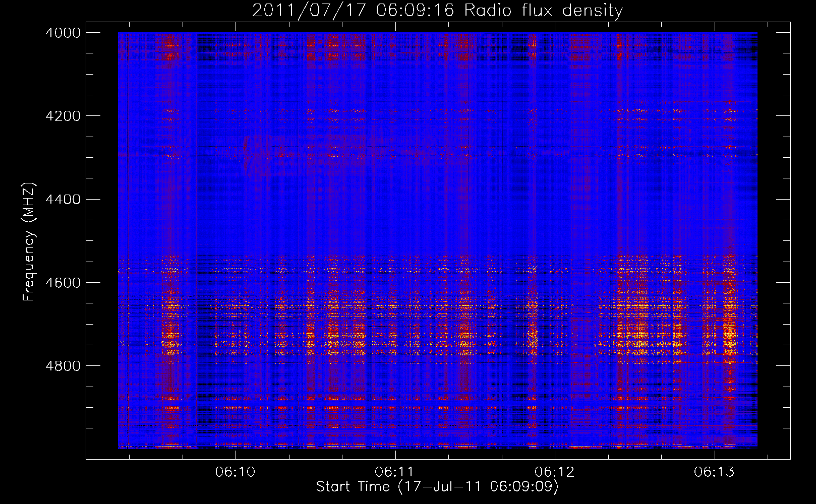Click the x-axis label "Start Time (17-Jul-11 06:09:09)"
The width and height of the screenshot is (816, 504).
point(437,487)
